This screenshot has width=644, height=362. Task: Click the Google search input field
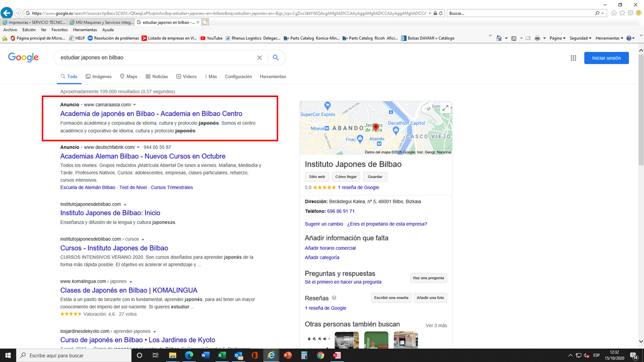click(156, 58)
